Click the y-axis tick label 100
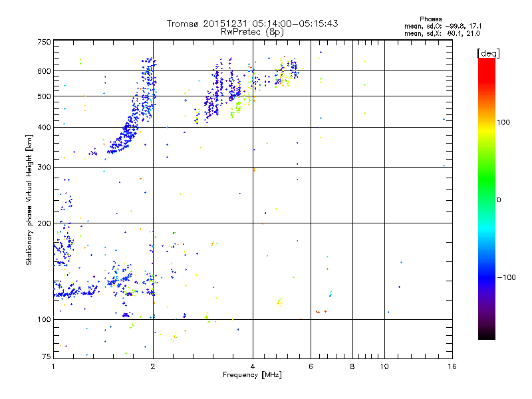532x399 pixels. click(x=44, y=319)
